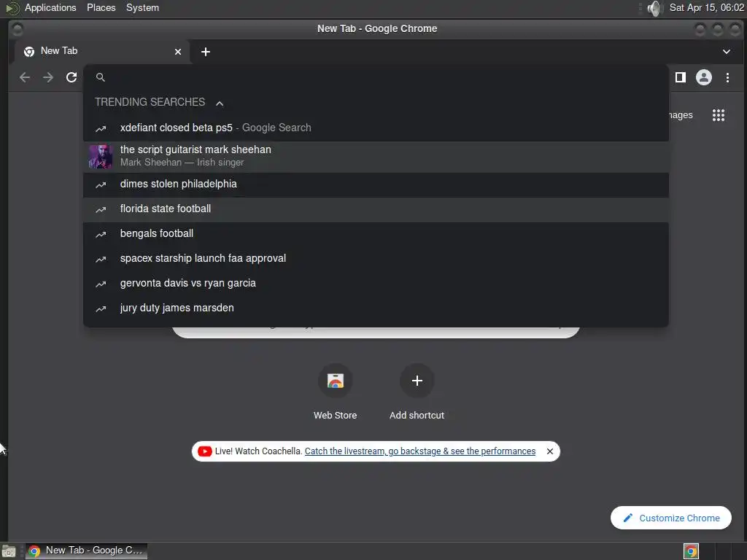Select jury duty james marsden suggestion
Image resolution: width=747 pixels, height=560 pixels.
(376, 308)
